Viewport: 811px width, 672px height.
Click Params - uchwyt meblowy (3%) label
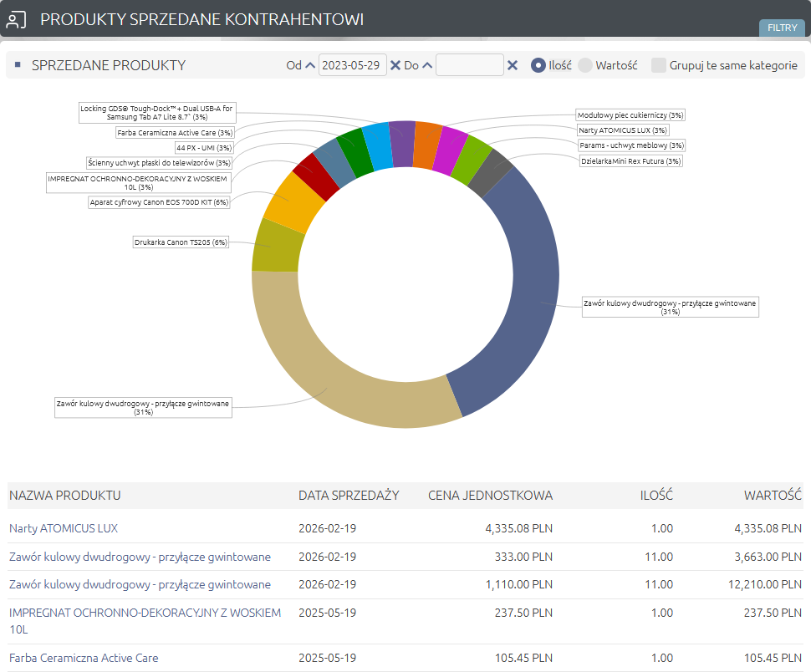[x=631, y=145]
